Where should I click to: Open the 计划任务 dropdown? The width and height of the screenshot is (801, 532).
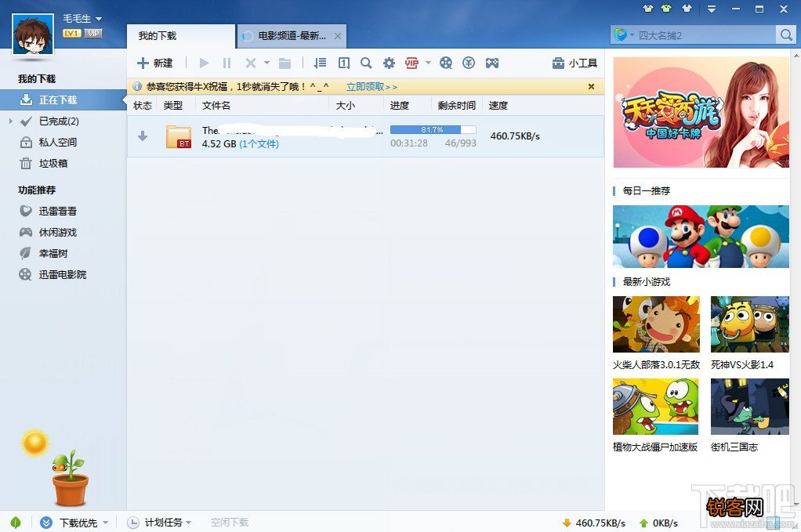tap(159, 523)
